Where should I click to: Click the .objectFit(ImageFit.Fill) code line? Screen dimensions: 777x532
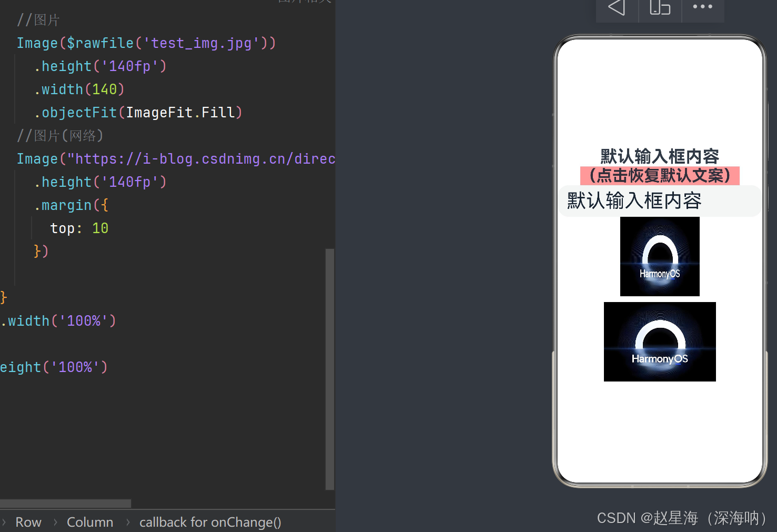tap(138, 113)
